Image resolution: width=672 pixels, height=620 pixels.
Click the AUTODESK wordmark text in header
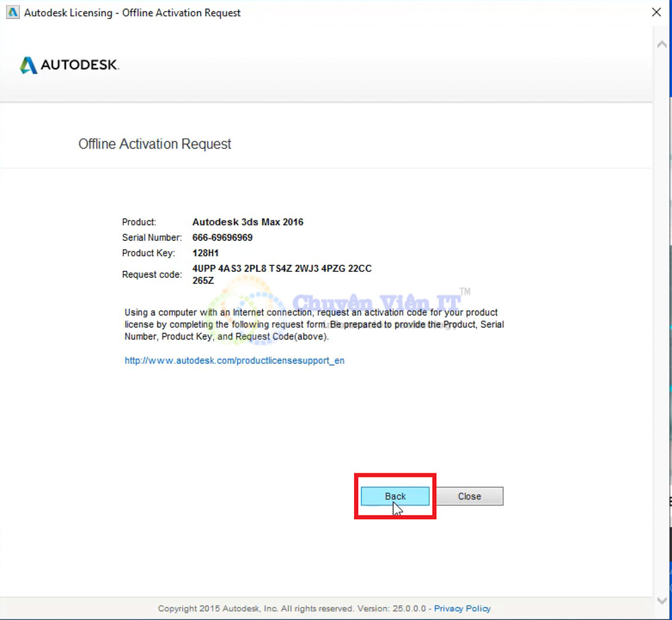79,65
